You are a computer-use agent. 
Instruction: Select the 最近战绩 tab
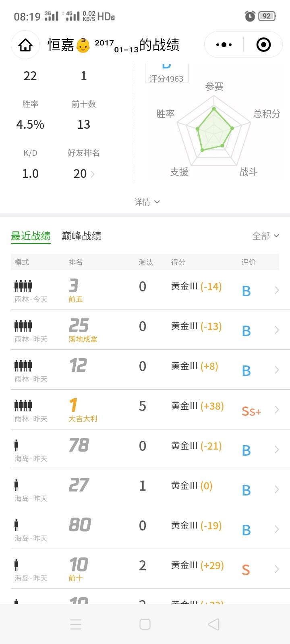coord(31,236)
